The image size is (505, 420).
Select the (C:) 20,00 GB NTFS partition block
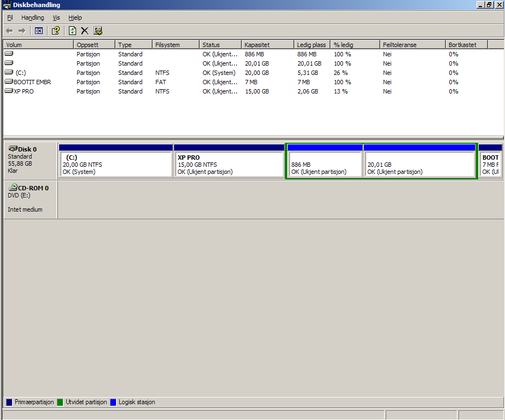coord(115,164)
